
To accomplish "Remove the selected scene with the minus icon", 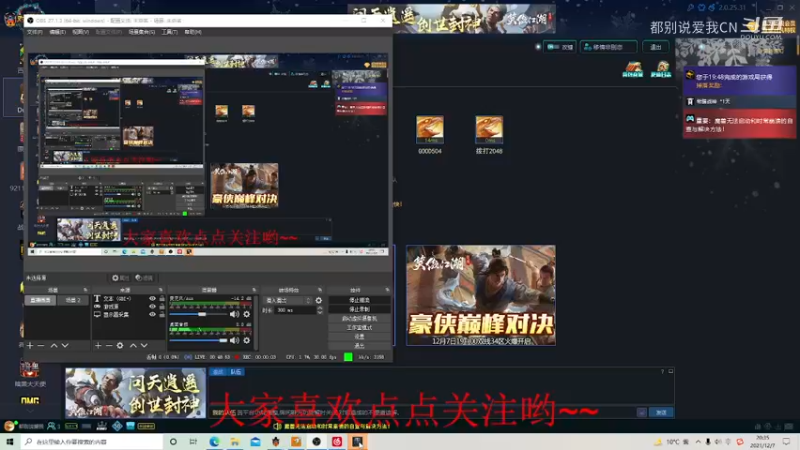I will tap(41, 345).
